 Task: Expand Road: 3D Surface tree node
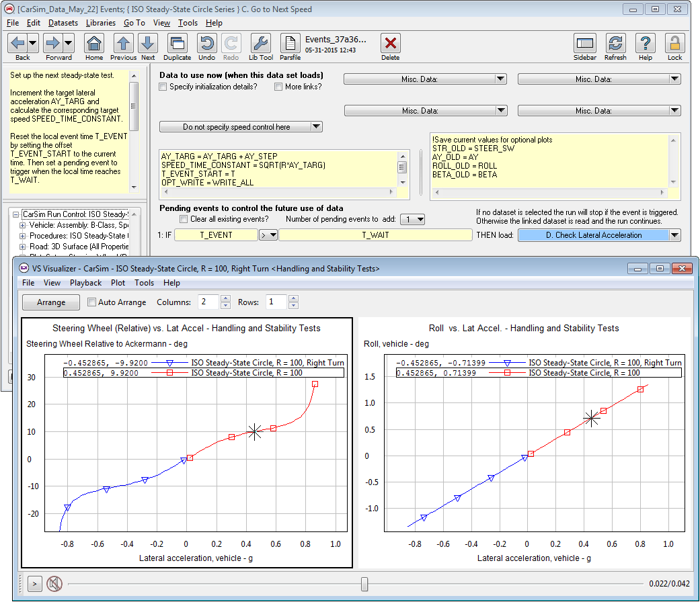click(x=22, y=247)
